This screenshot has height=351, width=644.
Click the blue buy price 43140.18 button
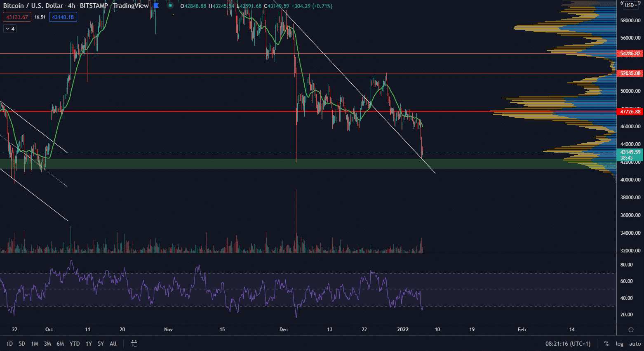click(x=63, y=17)
